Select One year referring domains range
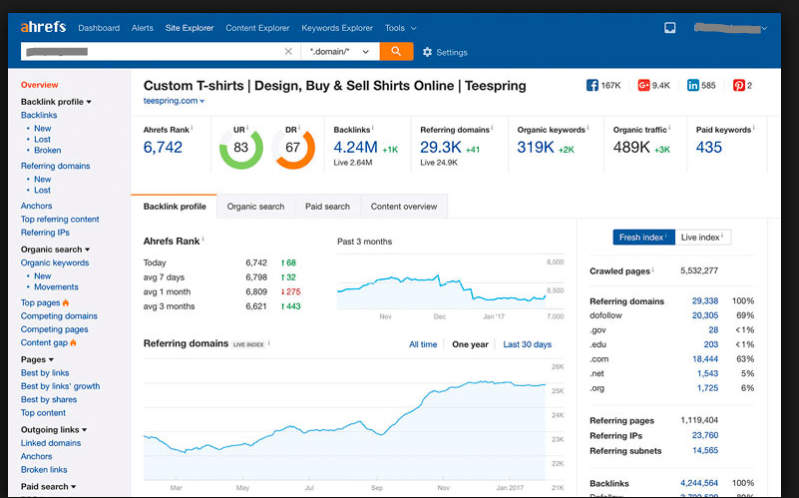Image resolution: width=799 pixels, height=498 pixels. [470, 345]
